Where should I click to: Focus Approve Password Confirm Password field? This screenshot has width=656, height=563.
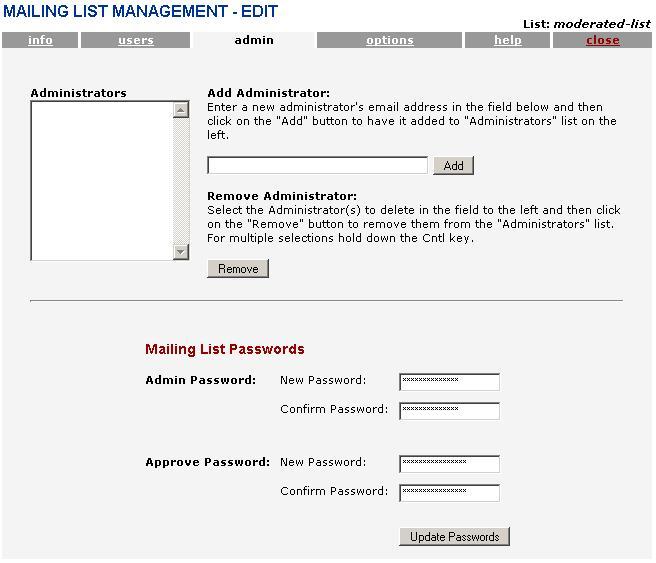pos(449,492)
